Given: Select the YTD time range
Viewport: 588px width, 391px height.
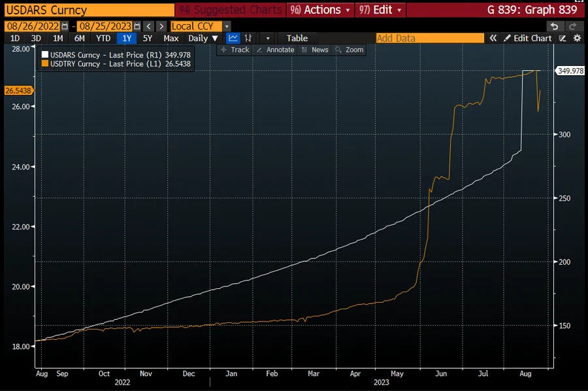Looking at the screenshot, I should tap(103, 39).
